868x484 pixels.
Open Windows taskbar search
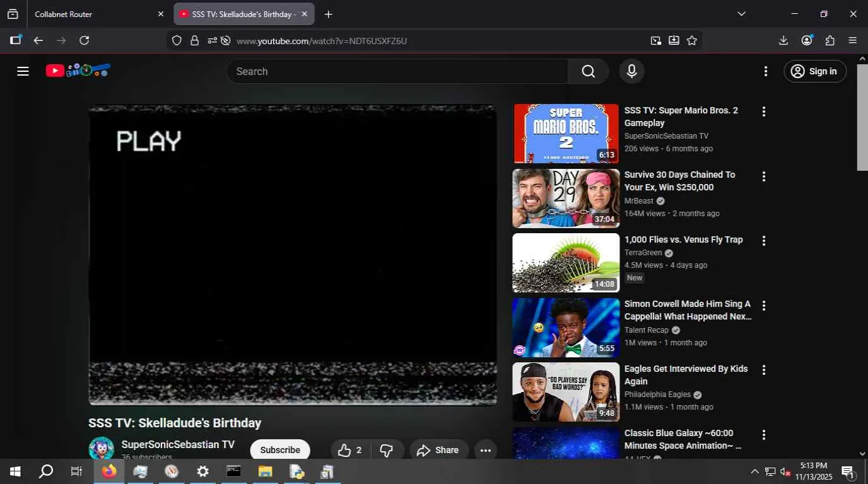point(46,471)
